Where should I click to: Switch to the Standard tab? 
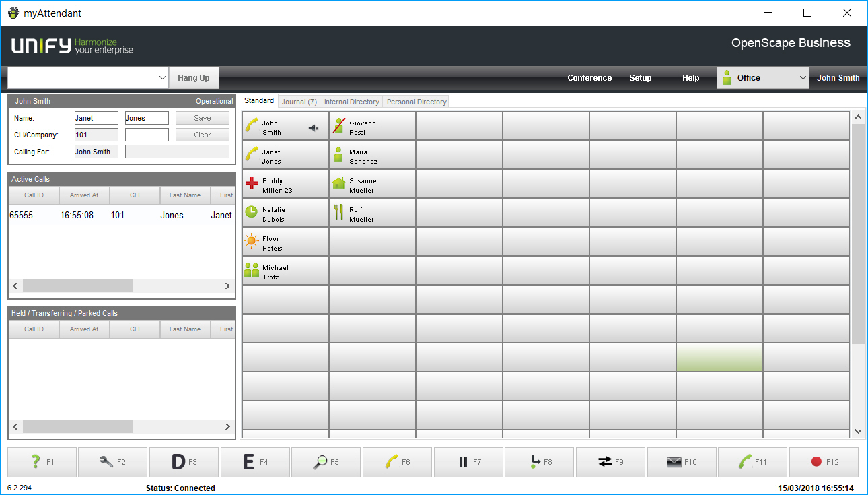tap(259, 100)
